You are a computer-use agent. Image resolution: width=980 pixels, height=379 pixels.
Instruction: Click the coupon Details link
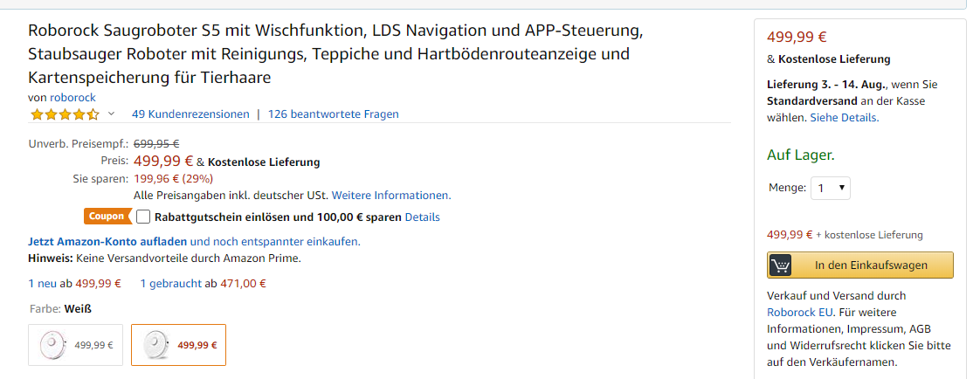423,217
